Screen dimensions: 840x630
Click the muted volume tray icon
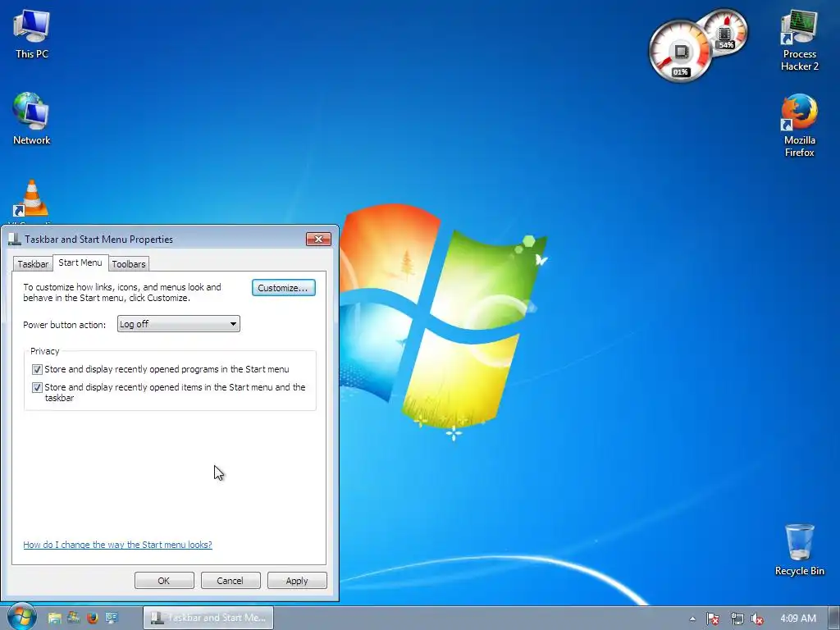[x=757, y=619]
